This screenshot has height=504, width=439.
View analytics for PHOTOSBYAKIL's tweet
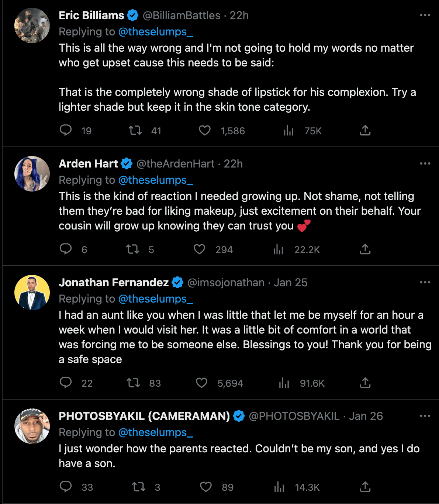[279, 487]
